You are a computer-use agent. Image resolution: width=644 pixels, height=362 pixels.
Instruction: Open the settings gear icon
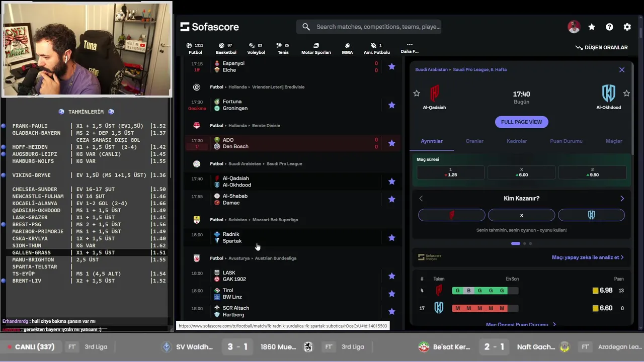coord(627,27)
